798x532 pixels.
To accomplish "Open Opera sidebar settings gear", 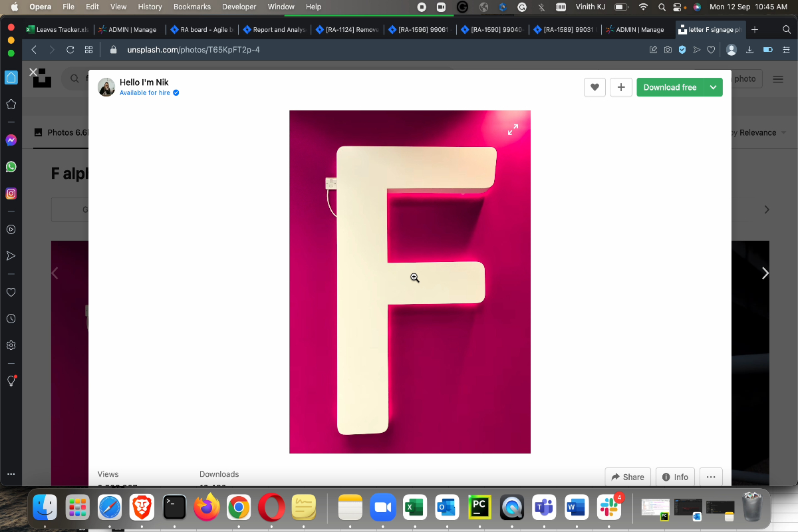I will [11, 345].
